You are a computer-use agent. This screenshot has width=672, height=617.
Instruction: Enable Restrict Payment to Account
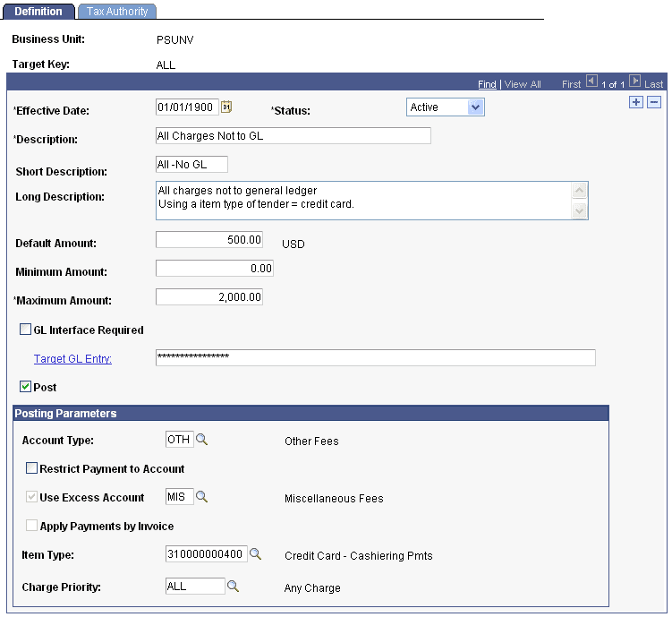click(31, 467)
